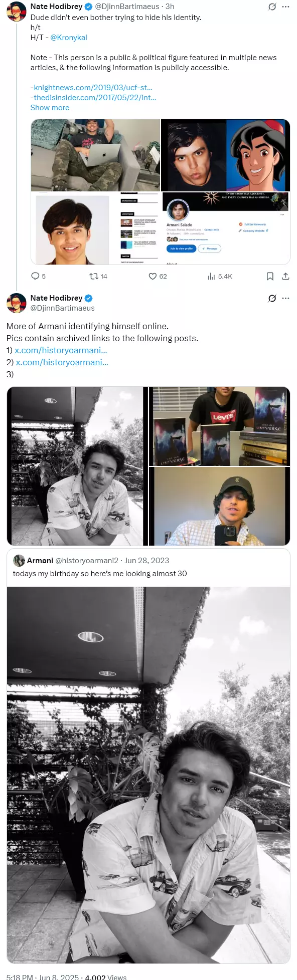297x980 pixels.
Task: Click Grok icon beside second Nate Hodibrey post
Action: point(272,298)
